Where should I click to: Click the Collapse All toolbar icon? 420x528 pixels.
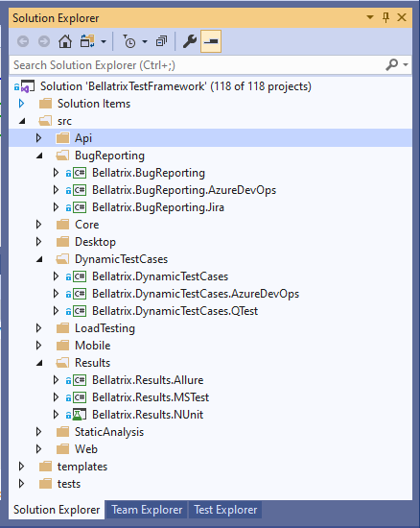[161, 41]
